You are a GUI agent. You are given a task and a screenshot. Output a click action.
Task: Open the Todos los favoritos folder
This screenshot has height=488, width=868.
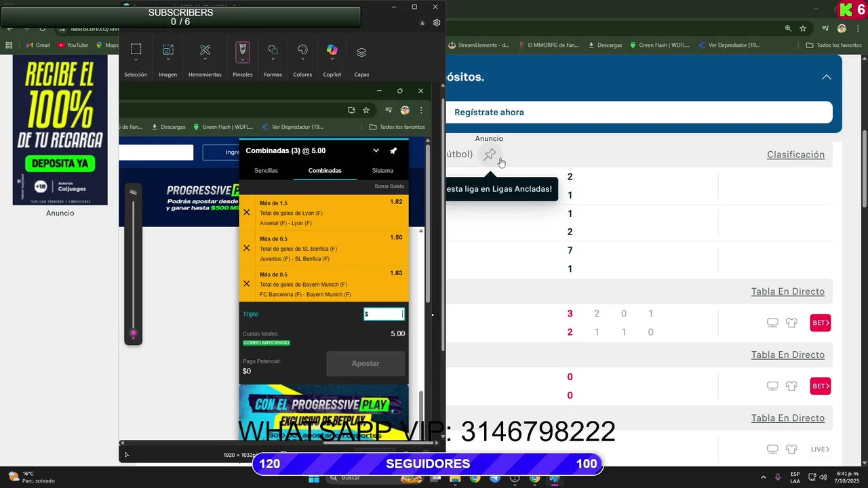pos(833,45)
